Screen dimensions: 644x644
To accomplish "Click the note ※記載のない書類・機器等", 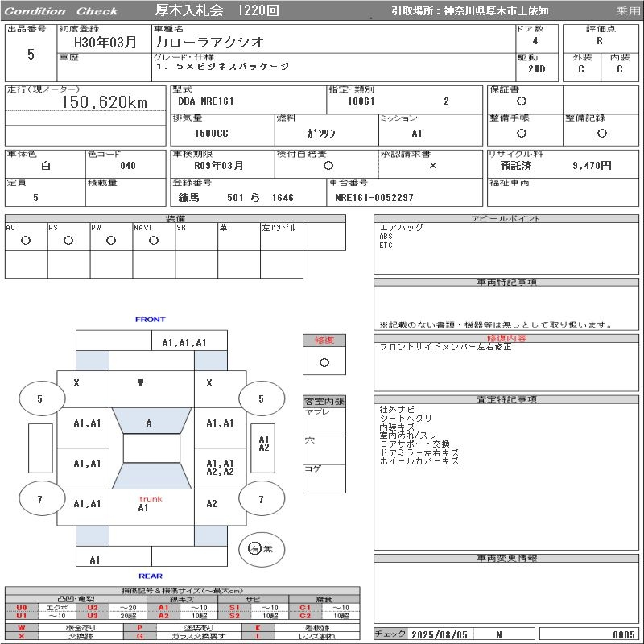I will (x=496, y=325).
